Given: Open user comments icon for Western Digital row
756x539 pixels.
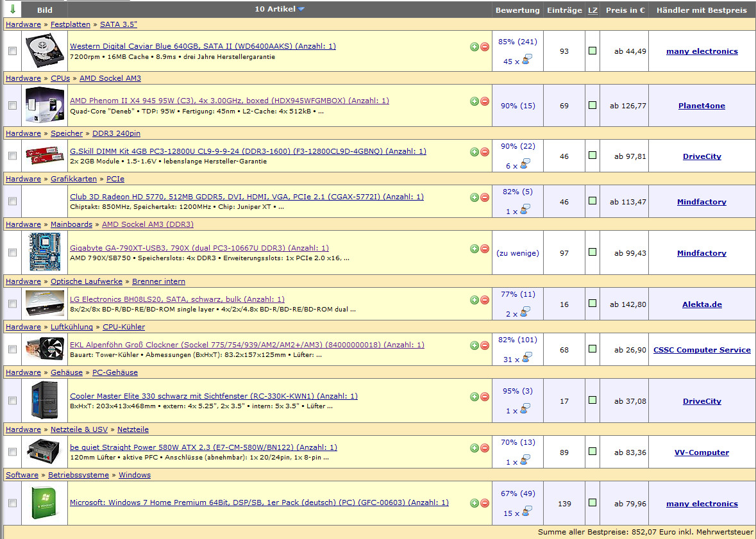Looking at the screenshot, I should [527, 60].
